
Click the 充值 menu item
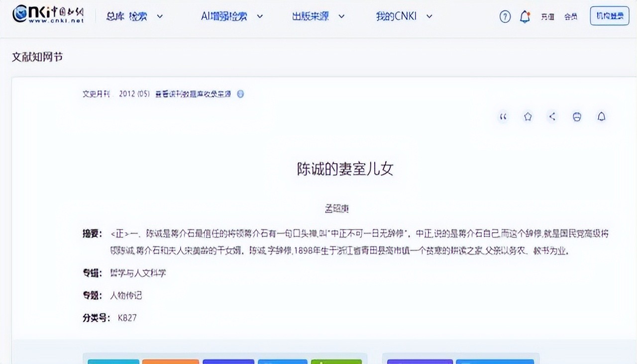point(547,17)
